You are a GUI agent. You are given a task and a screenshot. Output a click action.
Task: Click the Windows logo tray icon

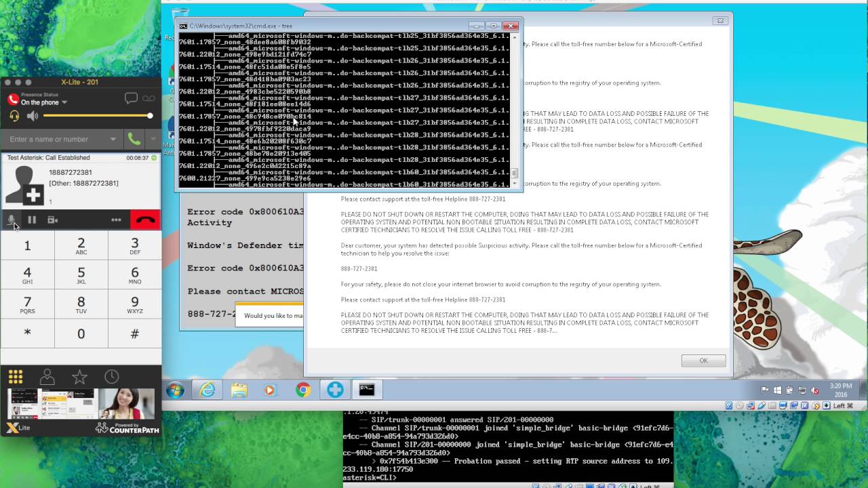(777, 390)
